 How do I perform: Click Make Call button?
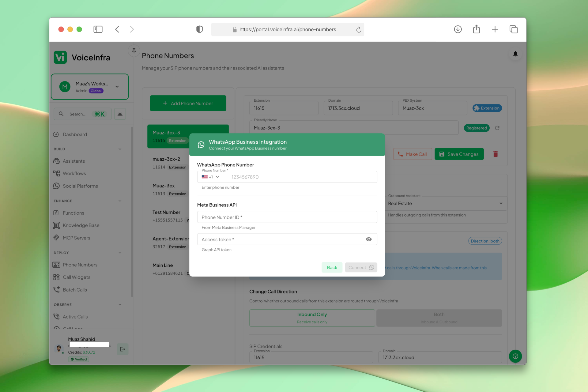(x=413, y=154)
